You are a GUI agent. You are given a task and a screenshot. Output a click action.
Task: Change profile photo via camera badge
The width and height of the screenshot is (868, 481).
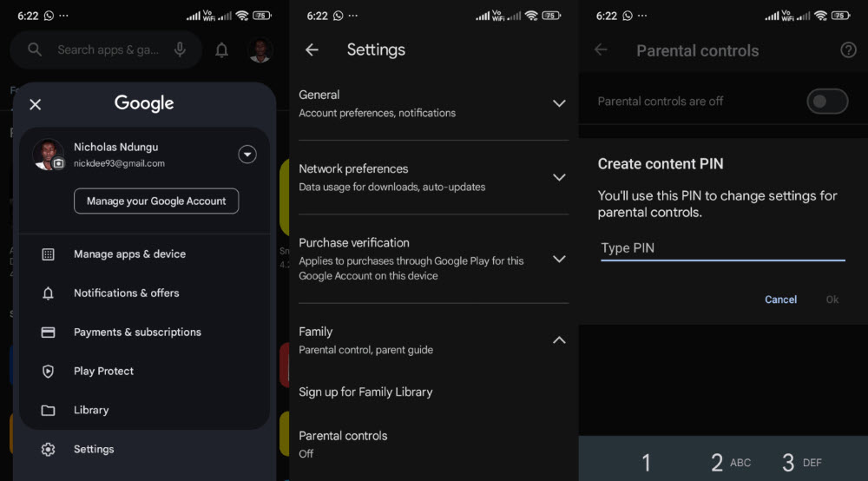[x=58, y=163]
